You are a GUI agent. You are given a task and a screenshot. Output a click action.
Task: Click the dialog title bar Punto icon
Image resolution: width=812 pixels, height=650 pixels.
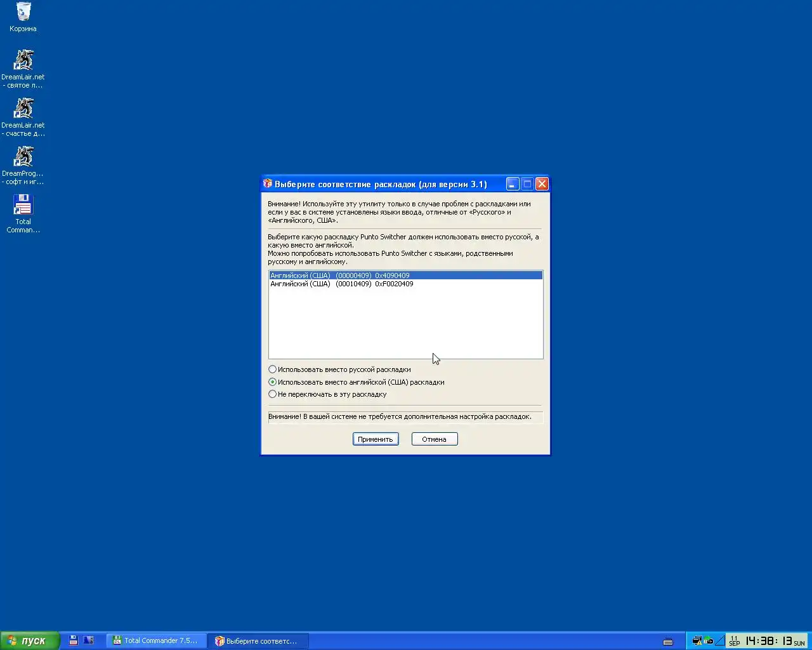268,184
